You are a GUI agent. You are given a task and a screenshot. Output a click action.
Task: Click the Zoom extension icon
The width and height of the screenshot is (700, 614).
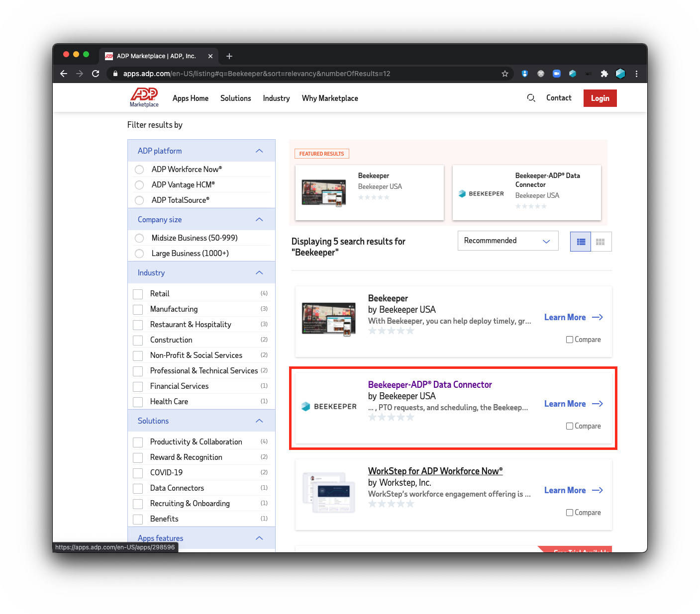[x=557, y=74]
